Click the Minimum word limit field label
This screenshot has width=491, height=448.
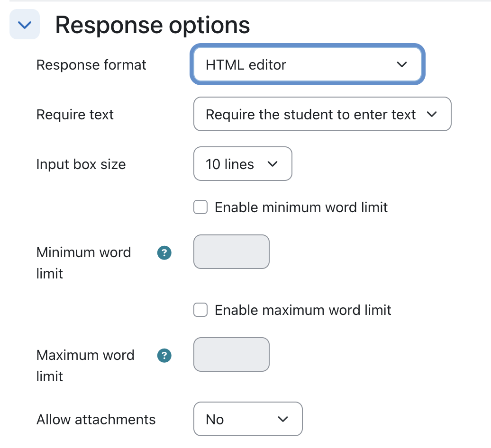[83, 263]
